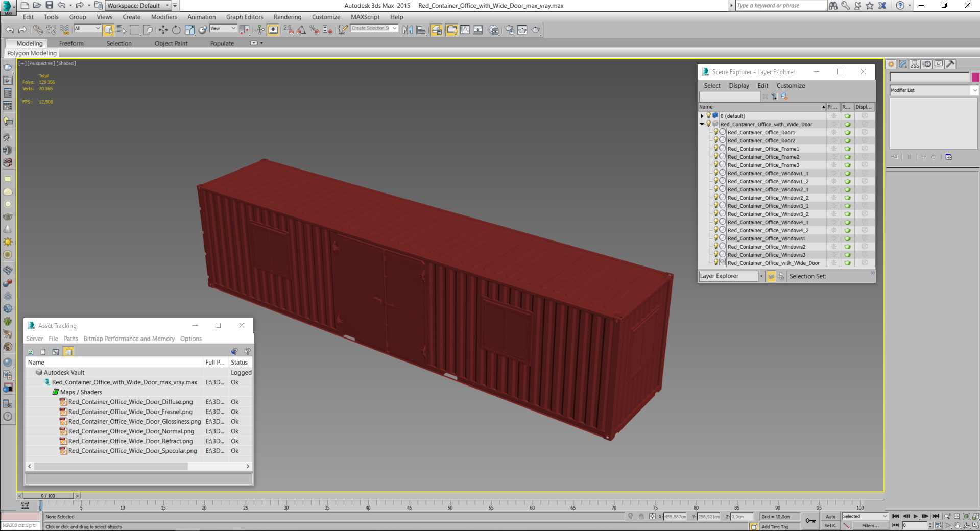Open the Rendering menu
The image size is (980, 531).
288,17
